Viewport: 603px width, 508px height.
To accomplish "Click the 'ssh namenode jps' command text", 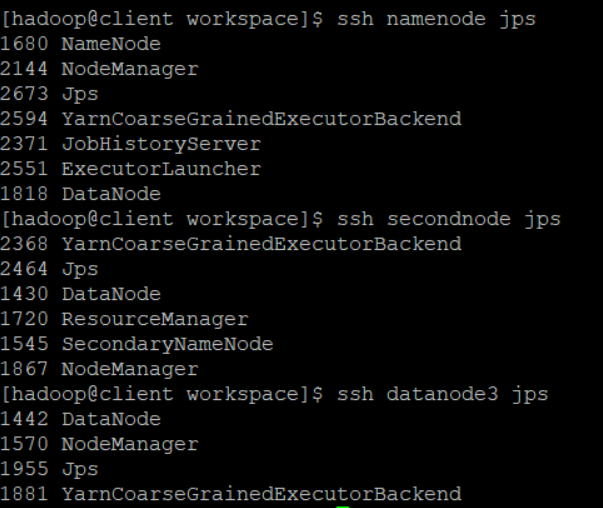I will coord(436,19).
